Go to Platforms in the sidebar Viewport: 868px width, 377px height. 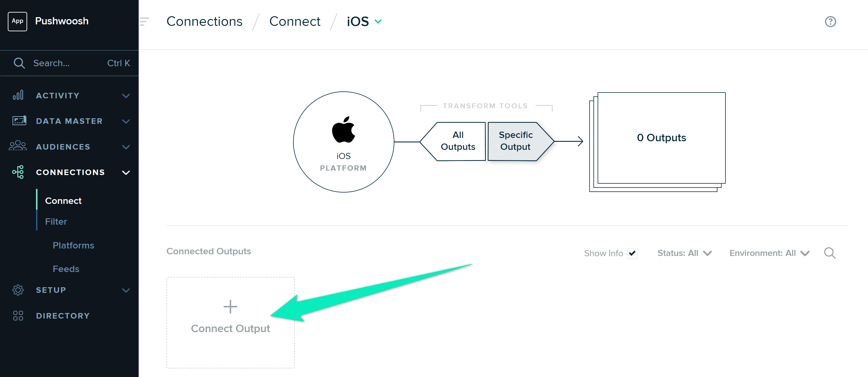click(73, 245)
